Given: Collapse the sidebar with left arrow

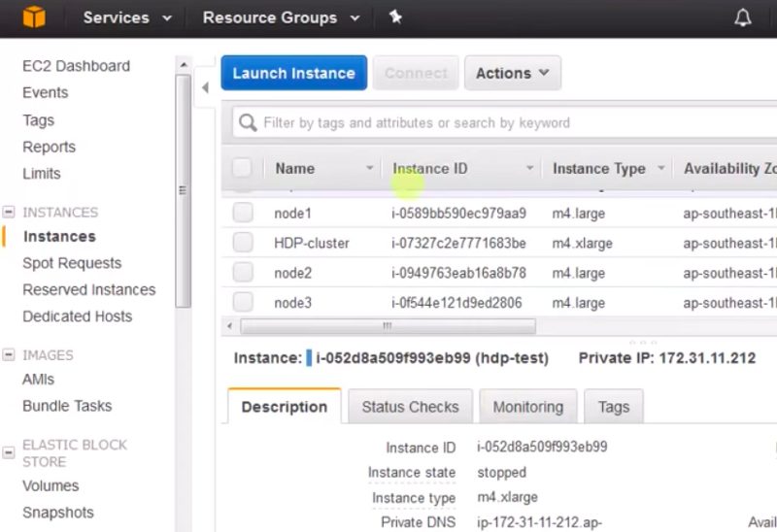Looking at the screenshot, I should tap(205, 87).
